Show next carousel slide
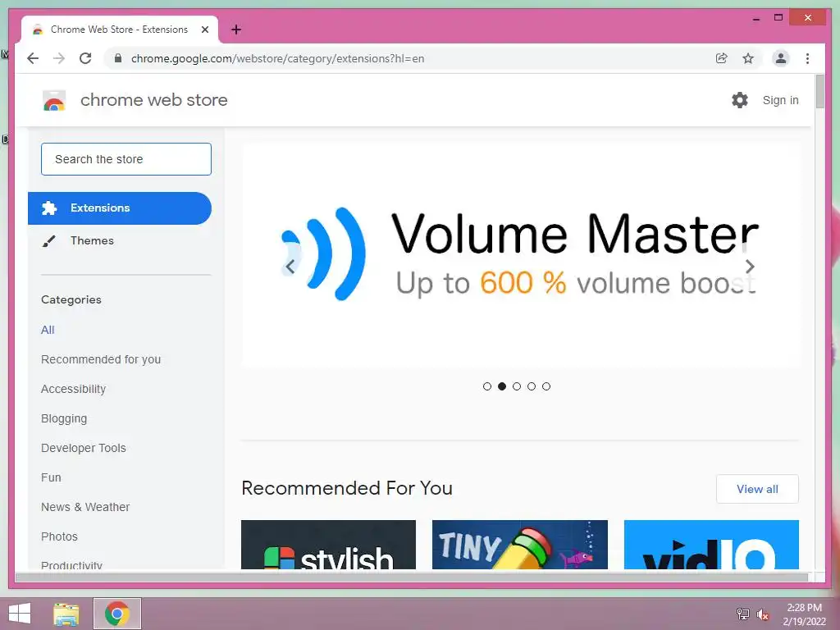Image resolution: width=840 pixels, height=630 pixels. 750,267
